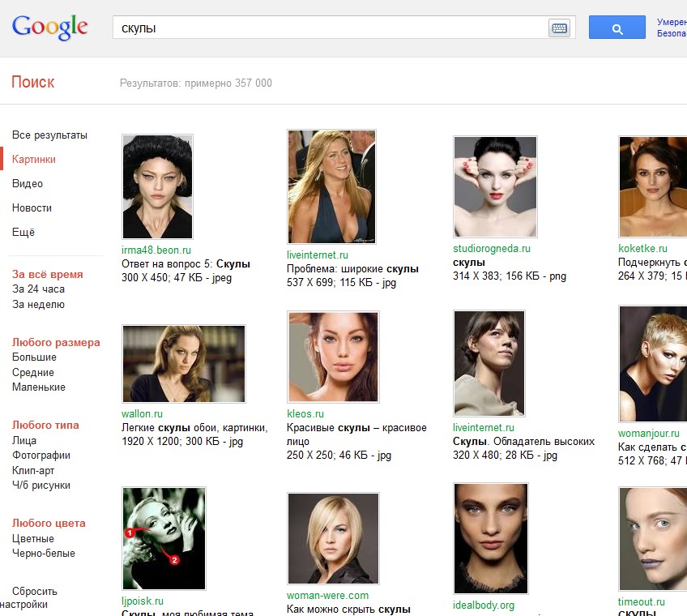Click studiorogneda.ru source link
Image resolution: width=687 pixels, height=616 pixels.
pos(492,249)
